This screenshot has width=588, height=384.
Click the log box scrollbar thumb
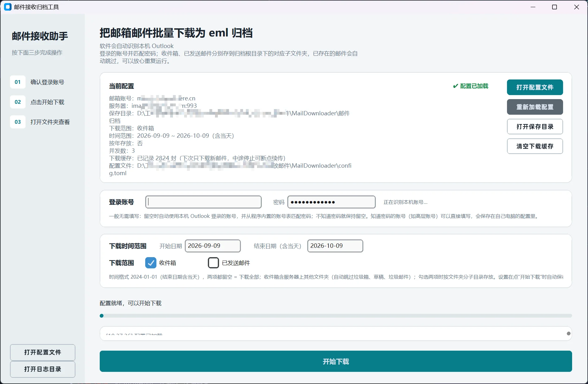pos(568,334)
